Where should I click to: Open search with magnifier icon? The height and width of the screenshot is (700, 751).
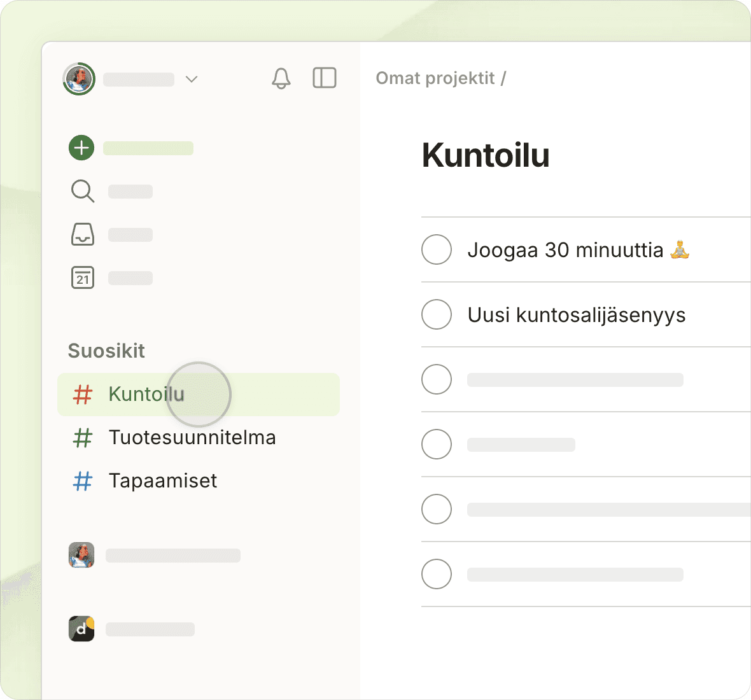click(x=82, y=191)
